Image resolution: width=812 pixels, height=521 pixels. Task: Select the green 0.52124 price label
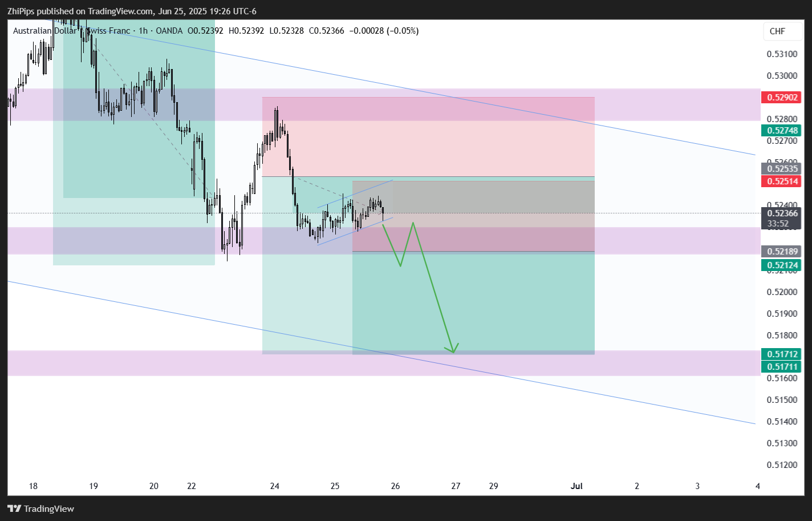click(781, 265)
